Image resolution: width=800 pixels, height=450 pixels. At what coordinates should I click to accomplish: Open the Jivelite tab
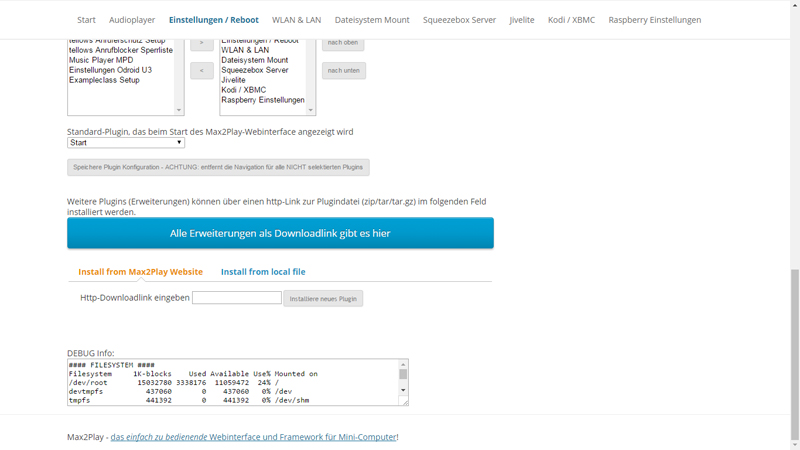(521, 20)
